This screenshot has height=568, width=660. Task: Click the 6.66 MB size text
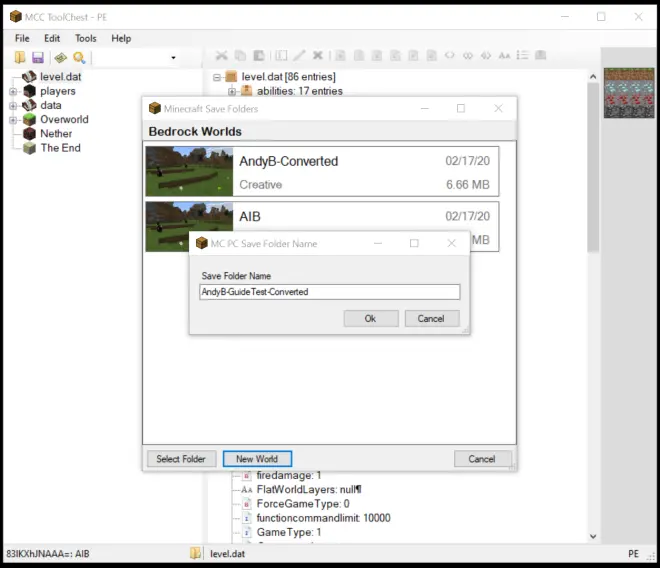(468, 185)
